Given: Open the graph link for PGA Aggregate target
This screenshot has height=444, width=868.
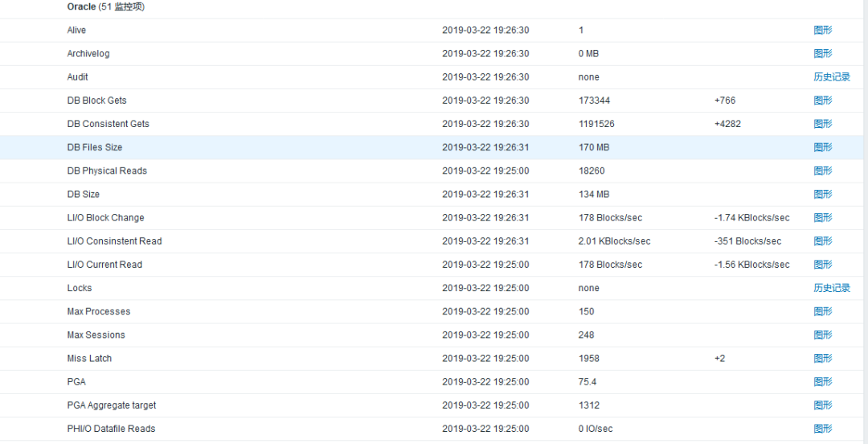Looking at the screenshot, I should [823, 405].
